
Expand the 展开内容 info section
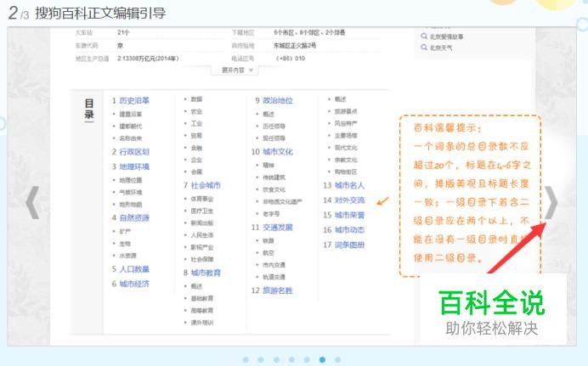[x=236, y=70]
